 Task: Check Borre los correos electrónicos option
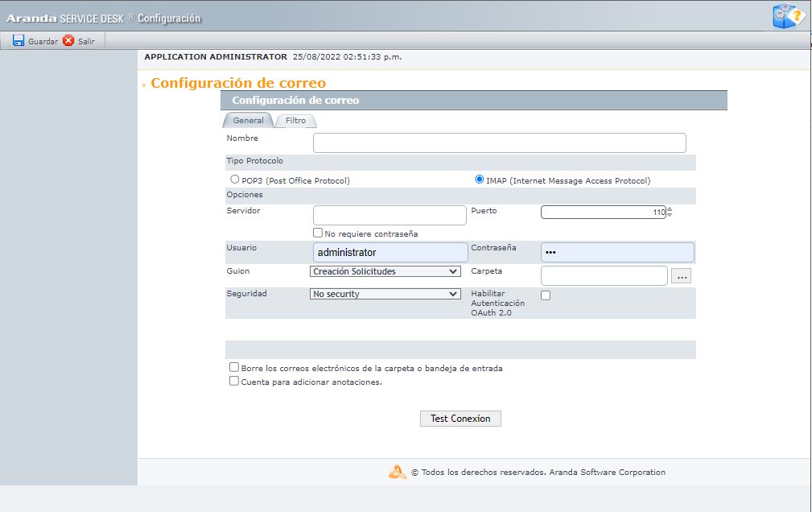[234, 367]
